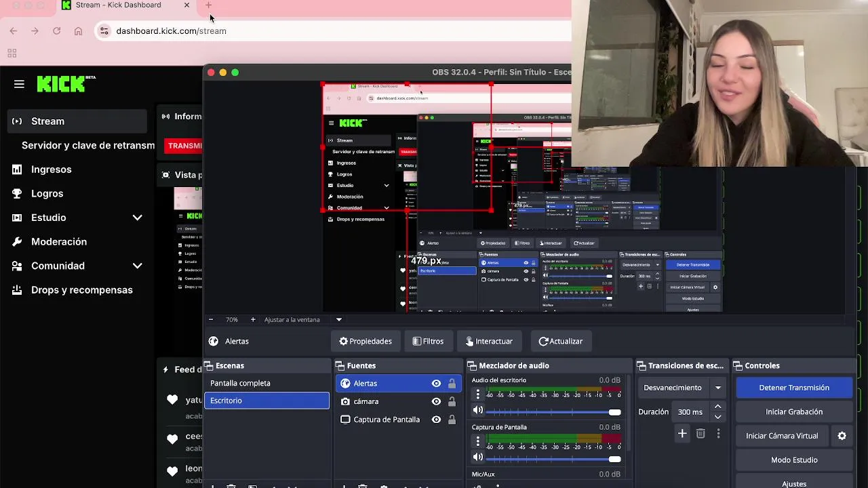This screenshot has width=868, height=488.
Task: Open Moderación via the wrench icon
Action: 17,241
